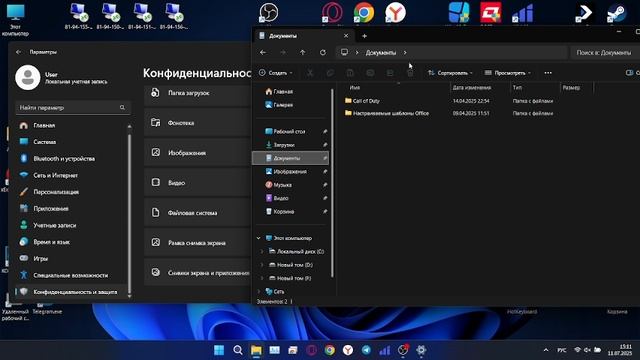This screenshot has width=640, height=360.
Task: Click the Explorer navigation pane scrollbar
Action: point(332,183)
